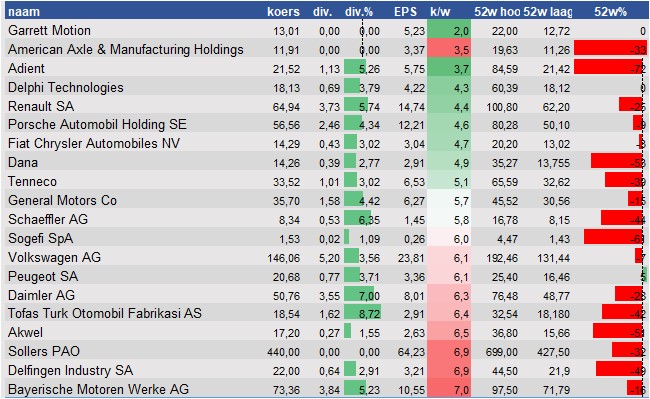Click the General Motors Co row name
650x399 pixels.
click(x=62, y=201)
